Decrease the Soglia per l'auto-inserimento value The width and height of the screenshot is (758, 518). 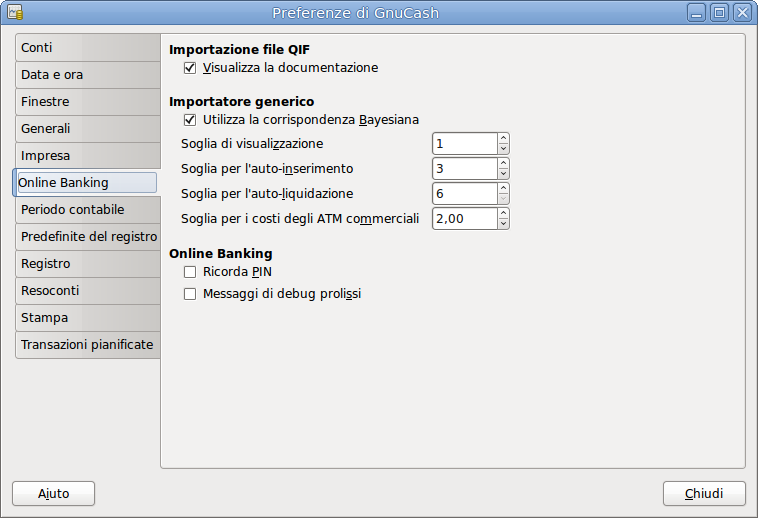(503, 174)
